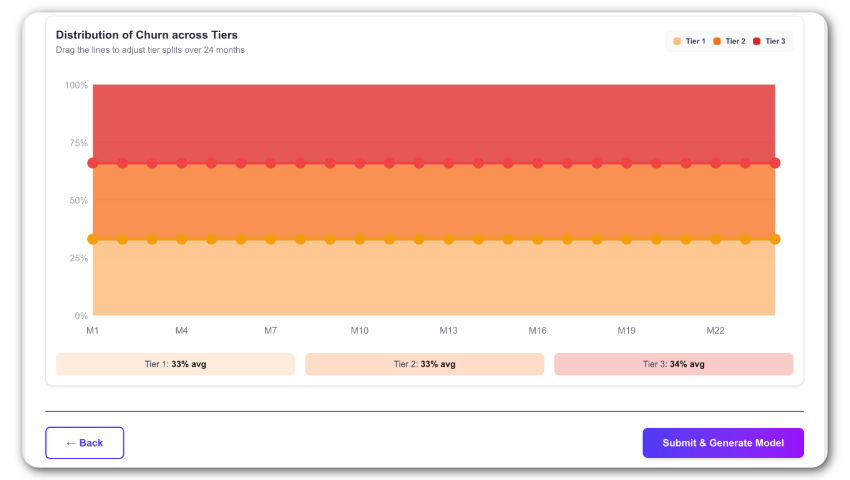The height and width of the screenshot is (480, 850).
Task: Click the orange line point at M13
Action: [x=448, y=239]
